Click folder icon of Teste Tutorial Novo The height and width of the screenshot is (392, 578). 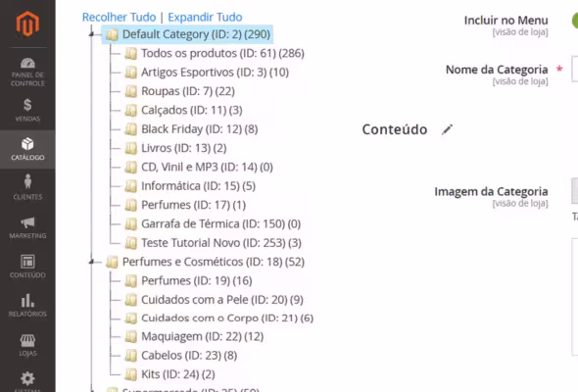[131, 243]
